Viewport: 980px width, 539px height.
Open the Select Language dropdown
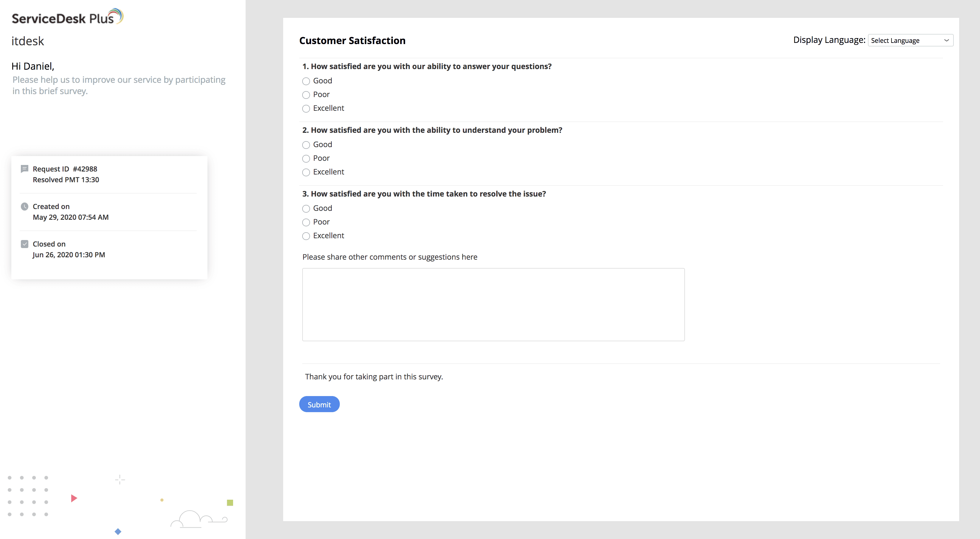pyautogui.click(x=910, y=40)
